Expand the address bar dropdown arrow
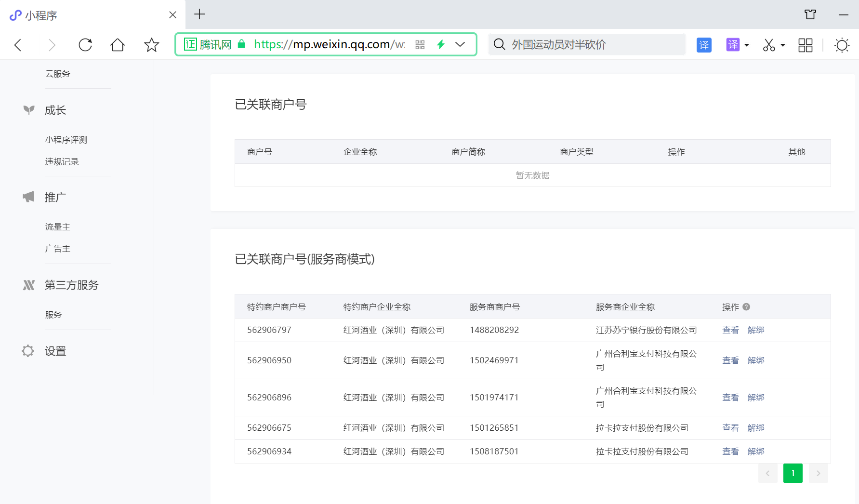This screenshot has height=504, width=859. pos(460,44)
